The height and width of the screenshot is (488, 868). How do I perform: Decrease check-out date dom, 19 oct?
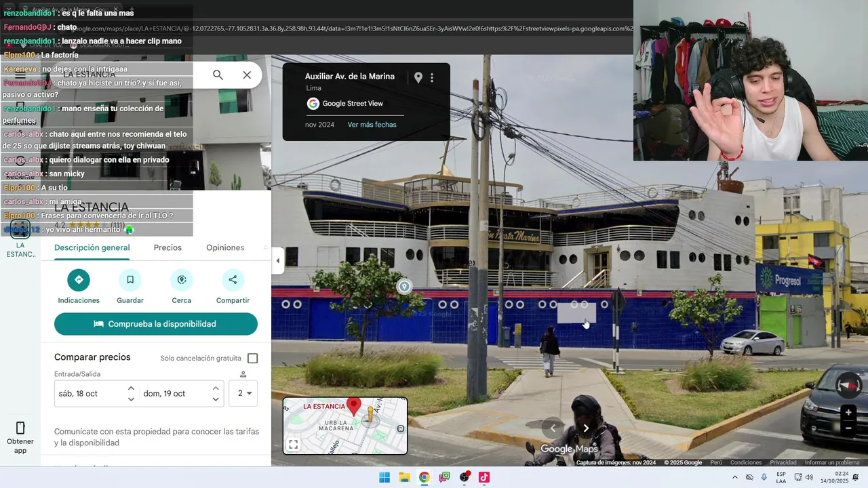(216, 399)
